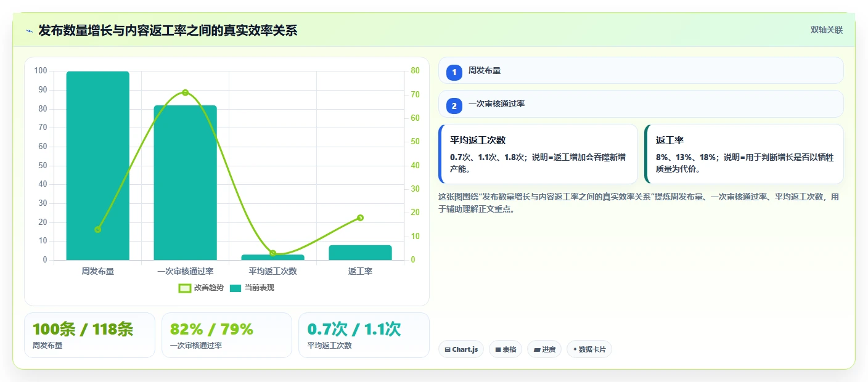The image size is (868, 382).
Task: Click the 周发布量 bar in chart
Action: (97, 166)
